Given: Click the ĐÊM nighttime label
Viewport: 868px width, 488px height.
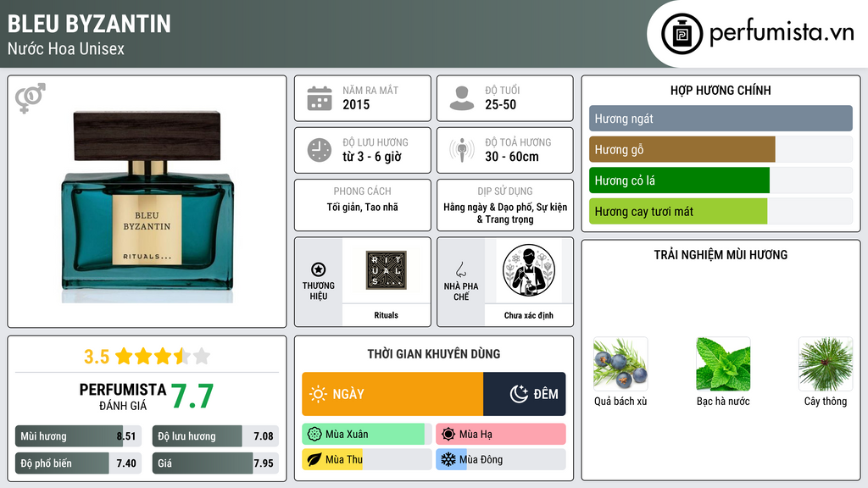Looking at the screenshot, I should click(x=546, y=394).
